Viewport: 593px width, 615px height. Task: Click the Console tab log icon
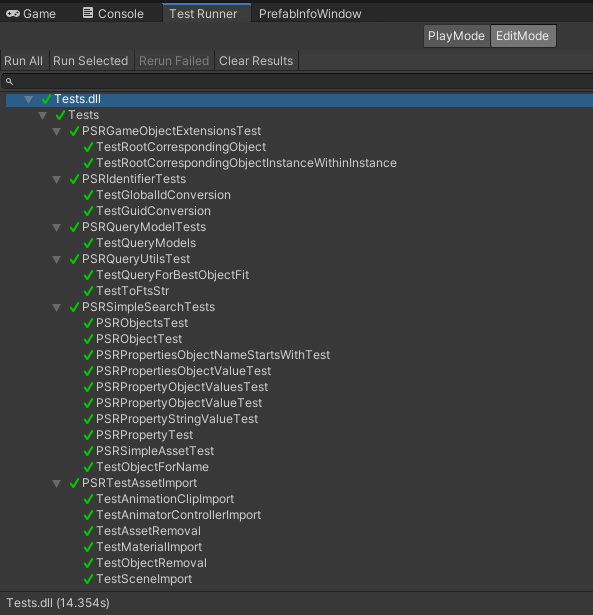[88, 13]
